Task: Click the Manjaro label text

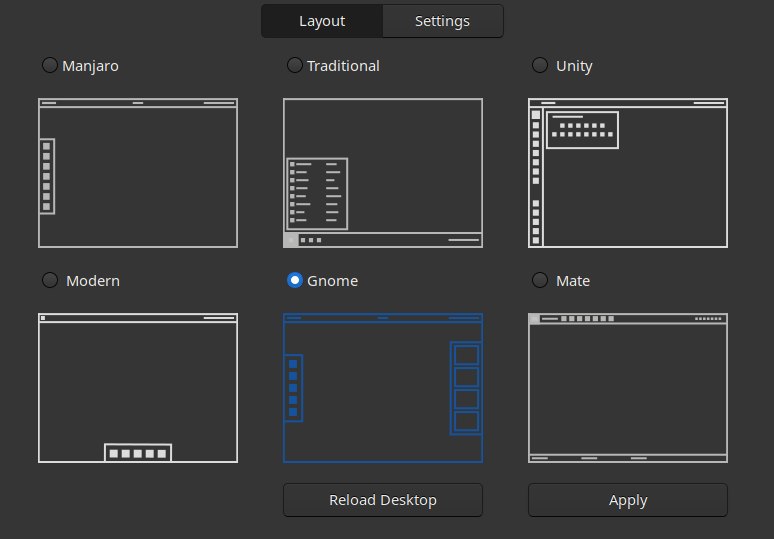Action: pos(90,66)
